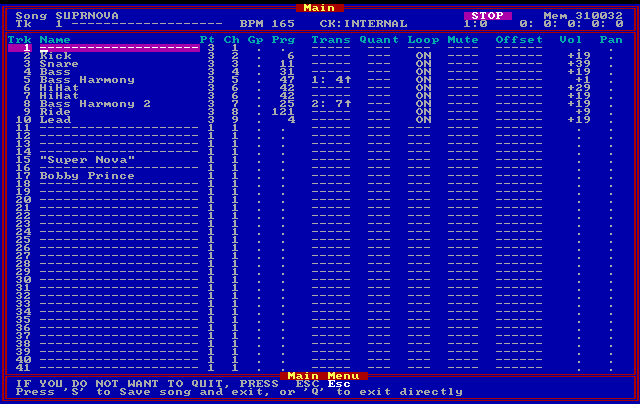Select the Vol +39 value of Snare
Viewport: 640px width, 404px height.
click(579, 64)
